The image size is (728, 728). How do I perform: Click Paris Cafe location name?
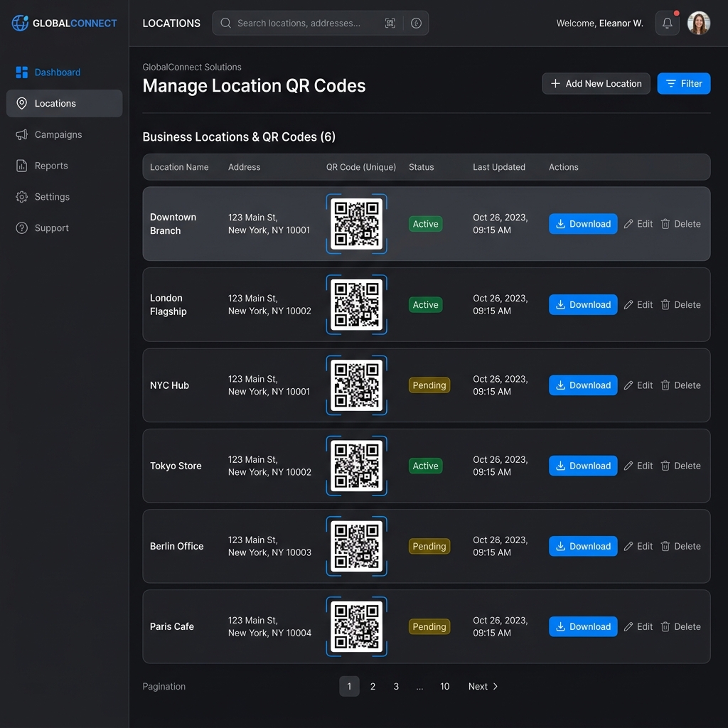172,627
